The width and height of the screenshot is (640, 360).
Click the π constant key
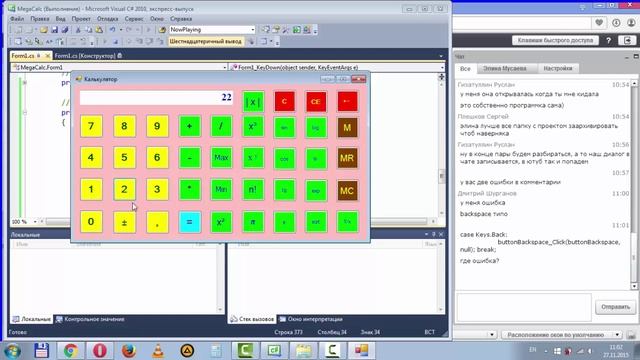(253, 222)
